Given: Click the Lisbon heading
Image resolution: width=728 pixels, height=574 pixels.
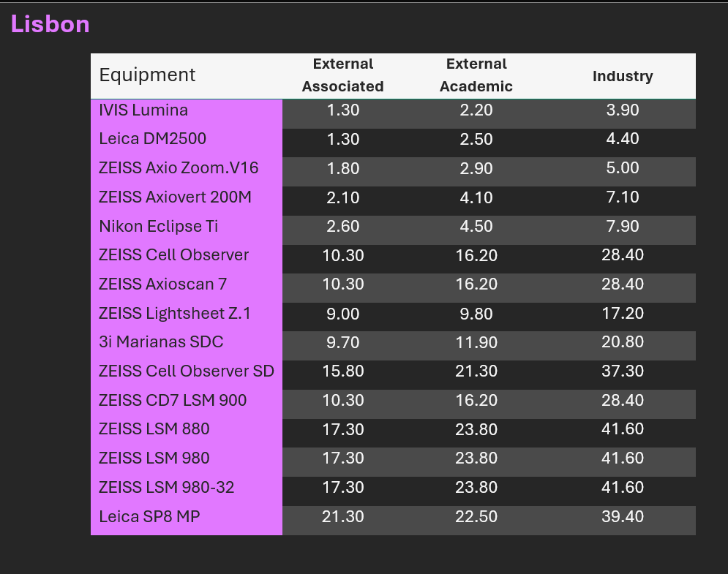Looking at the screenshot, I should pyautogui.click(x=50, y=24).
